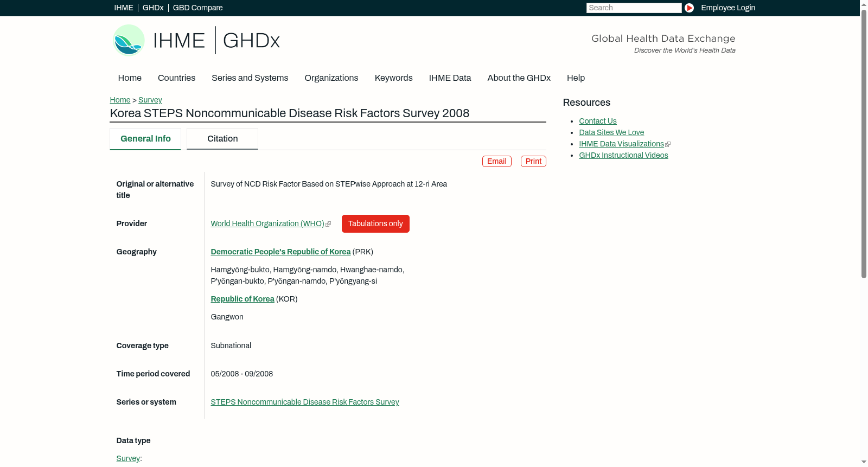Open the Republic of Korea link

(242, 299)
